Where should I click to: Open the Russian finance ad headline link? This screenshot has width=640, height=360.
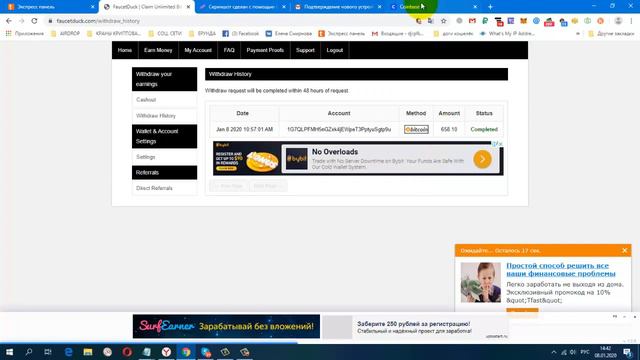pyautogui.click(x=561, y=269)
